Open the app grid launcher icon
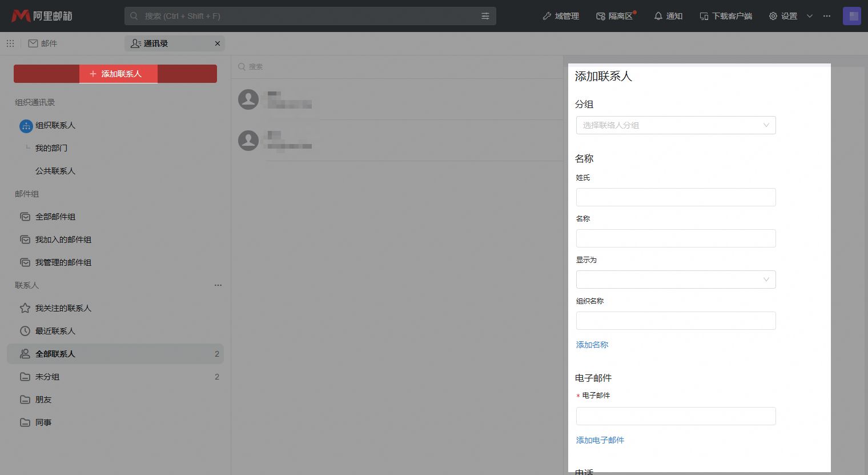The height and width of the screenshot is (475, 868). [x=10, y=43]
